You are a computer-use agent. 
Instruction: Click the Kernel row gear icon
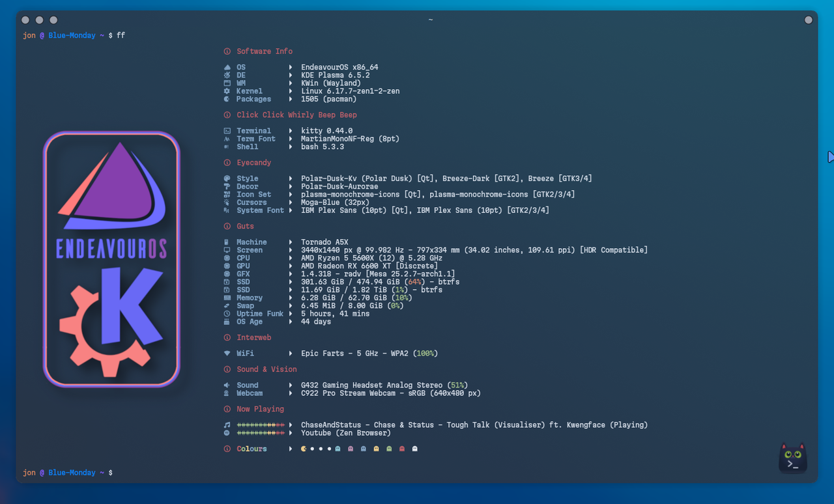point(227,91)
